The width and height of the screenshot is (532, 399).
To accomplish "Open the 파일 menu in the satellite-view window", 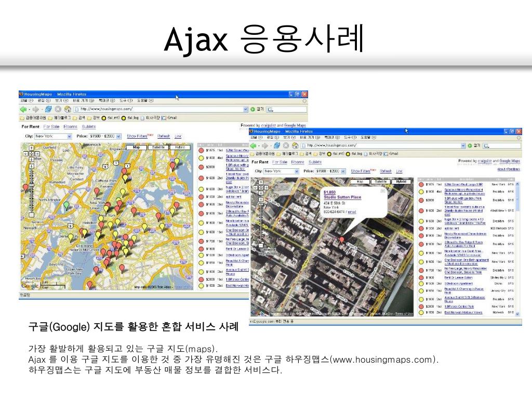I will 256,137.
